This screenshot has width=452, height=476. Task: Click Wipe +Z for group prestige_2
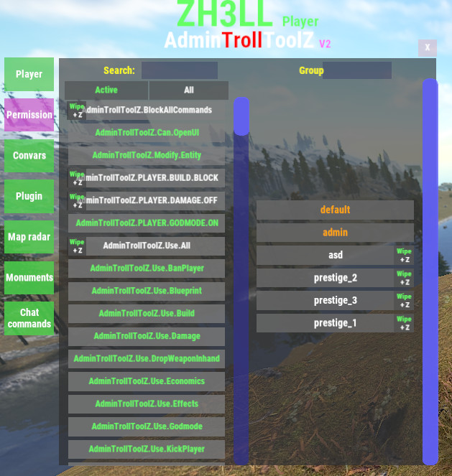(x=404, y=278)
